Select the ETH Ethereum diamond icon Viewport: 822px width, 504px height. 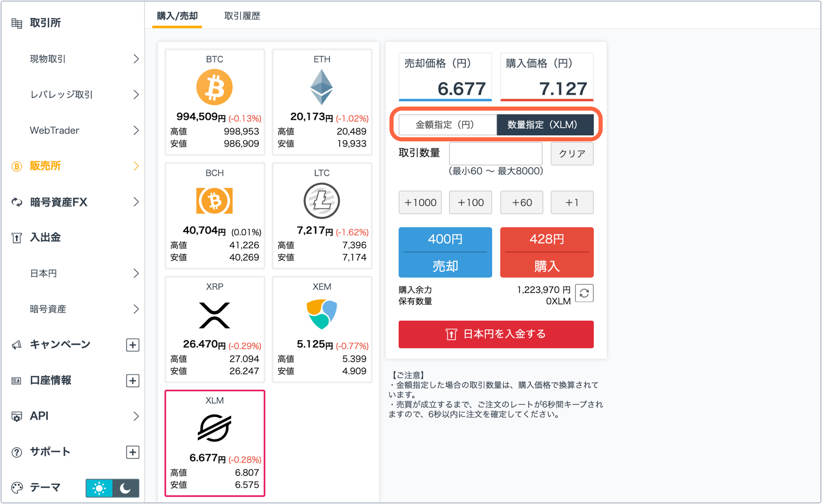click(x=322, y=88)
